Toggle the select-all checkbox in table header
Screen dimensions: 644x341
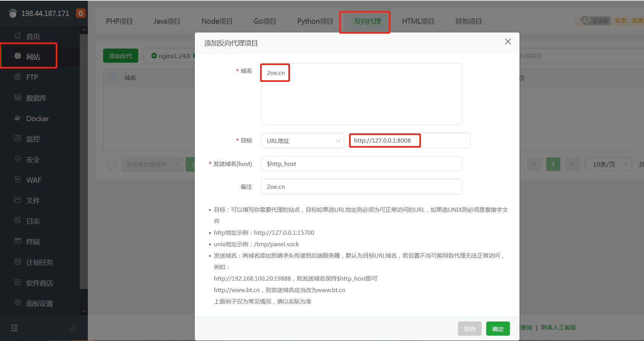(x=112, y=78)
